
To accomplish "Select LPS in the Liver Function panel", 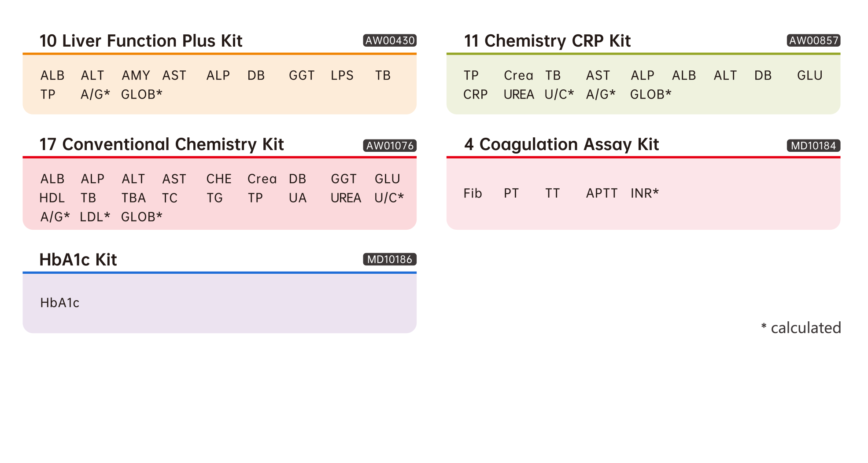I will (x=342, y=76).
